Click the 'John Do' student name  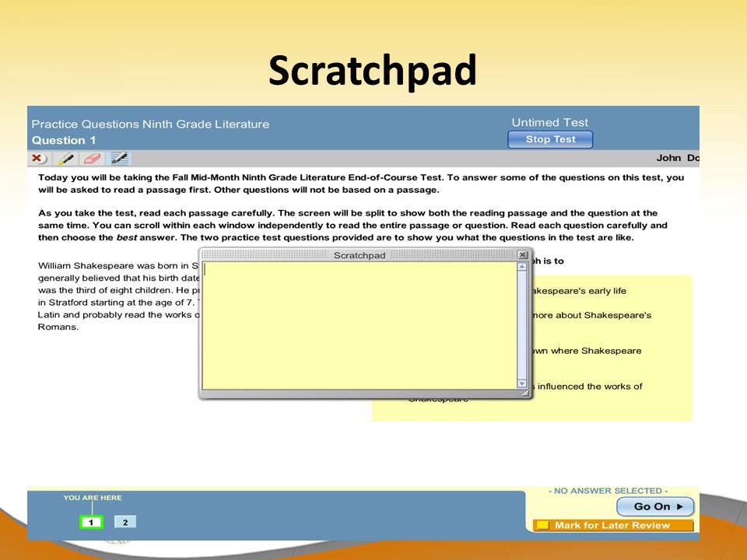tap(678, 158)
